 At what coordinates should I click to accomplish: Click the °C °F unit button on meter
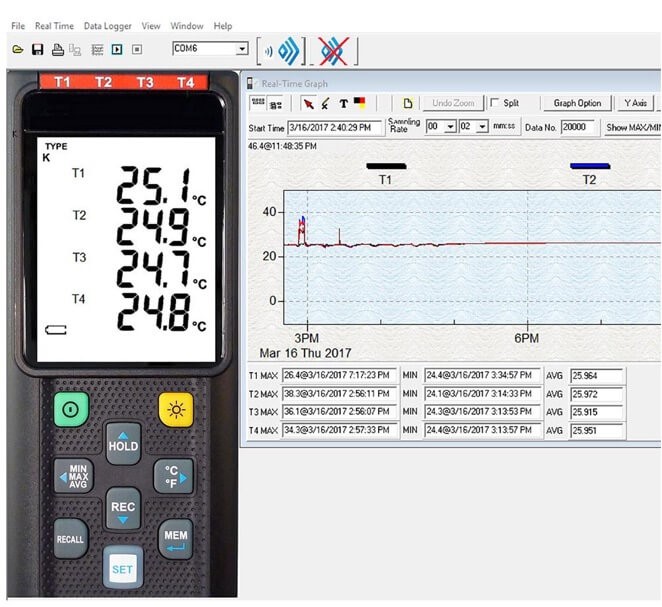click(x=174, y=477)
